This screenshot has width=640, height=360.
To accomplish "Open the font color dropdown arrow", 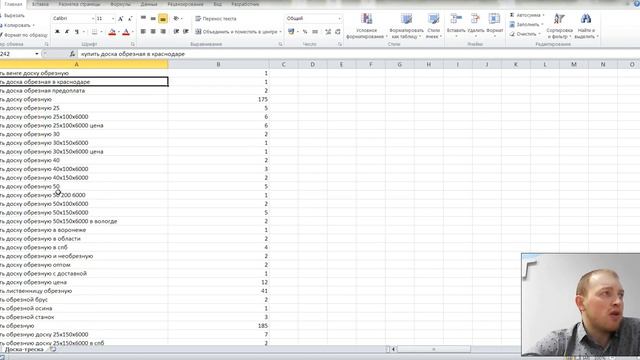I will (132, 32).
